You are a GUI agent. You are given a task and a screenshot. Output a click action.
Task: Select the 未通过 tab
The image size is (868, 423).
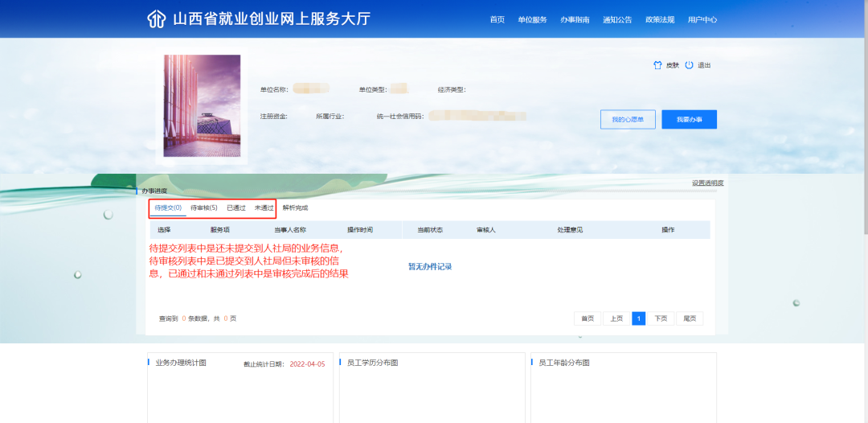pos(264,208)
